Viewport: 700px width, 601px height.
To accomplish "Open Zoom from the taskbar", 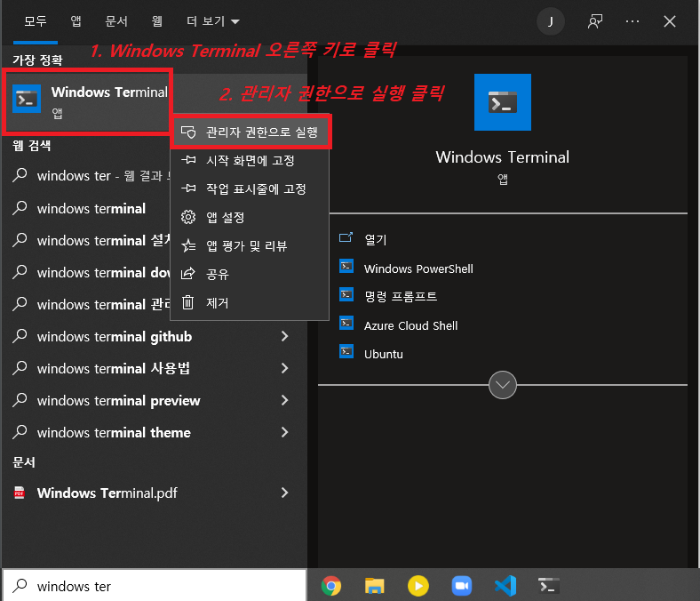I will click(x=462, y=586).
